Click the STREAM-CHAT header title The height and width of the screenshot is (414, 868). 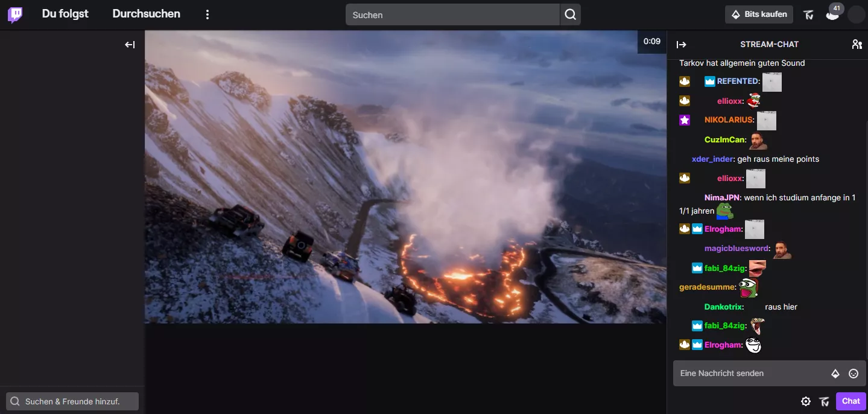[x=769, y=45]
